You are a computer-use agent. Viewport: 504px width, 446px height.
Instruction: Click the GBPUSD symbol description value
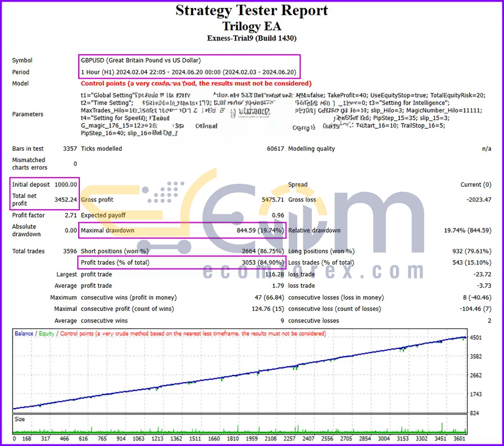click(141, 60)
